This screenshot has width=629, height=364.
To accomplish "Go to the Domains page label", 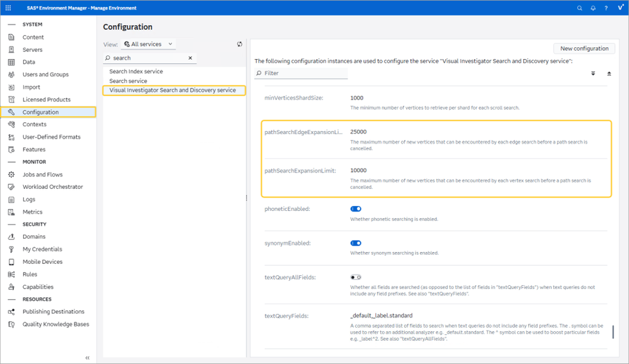I will pyautogui.click(x=34, y=237).
